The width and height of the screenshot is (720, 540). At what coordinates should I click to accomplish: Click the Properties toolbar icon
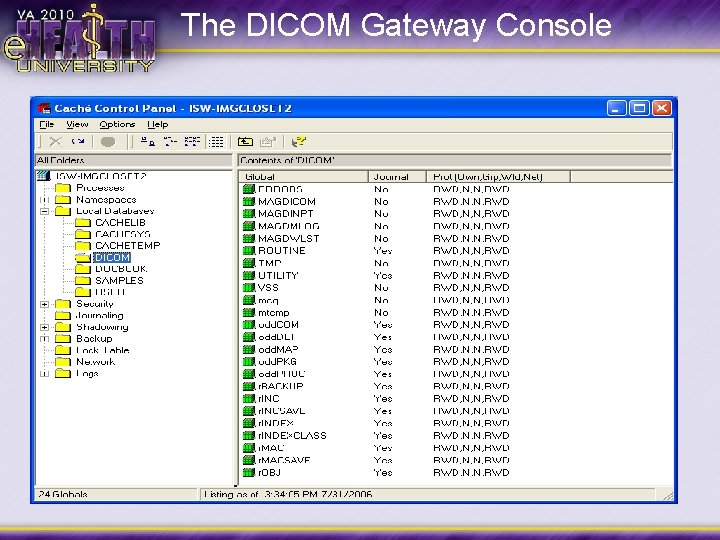(x=268, y=142)
